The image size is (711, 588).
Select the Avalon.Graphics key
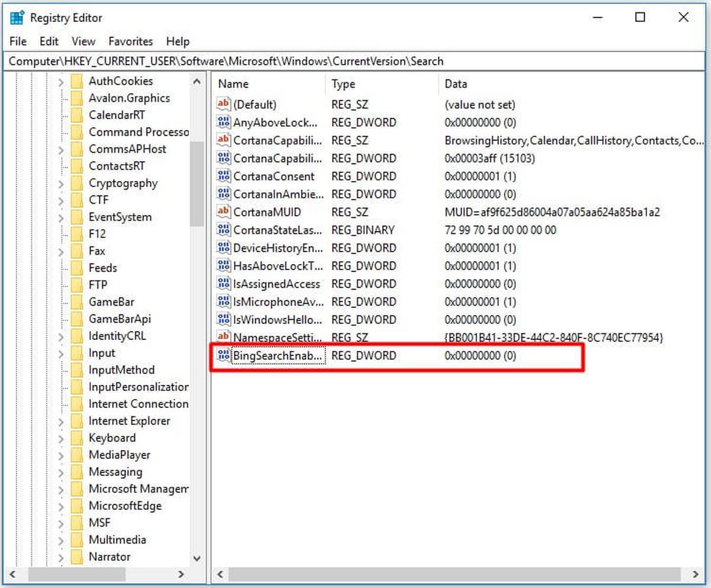click(x=129, y=98)
